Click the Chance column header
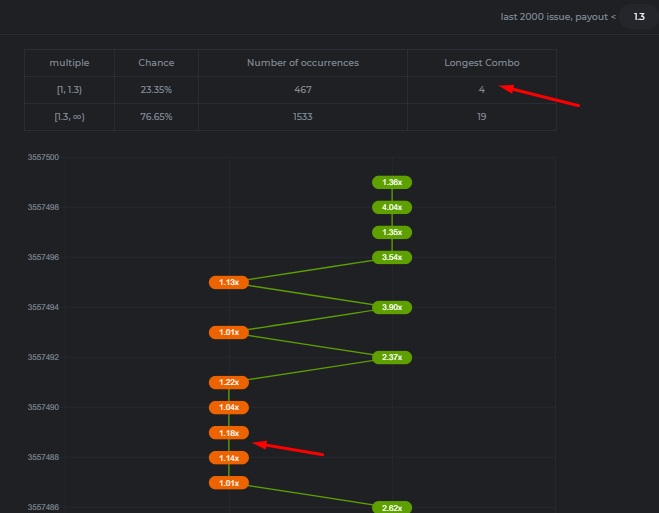Image resolution: width=659 pixels, height=513 pixels. 156,63
